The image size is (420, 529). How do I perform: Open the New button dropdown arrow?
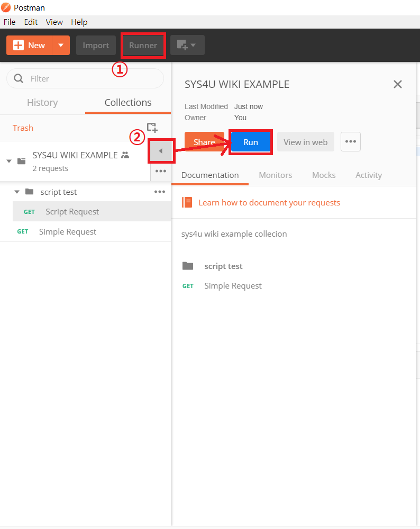[61, 45]
